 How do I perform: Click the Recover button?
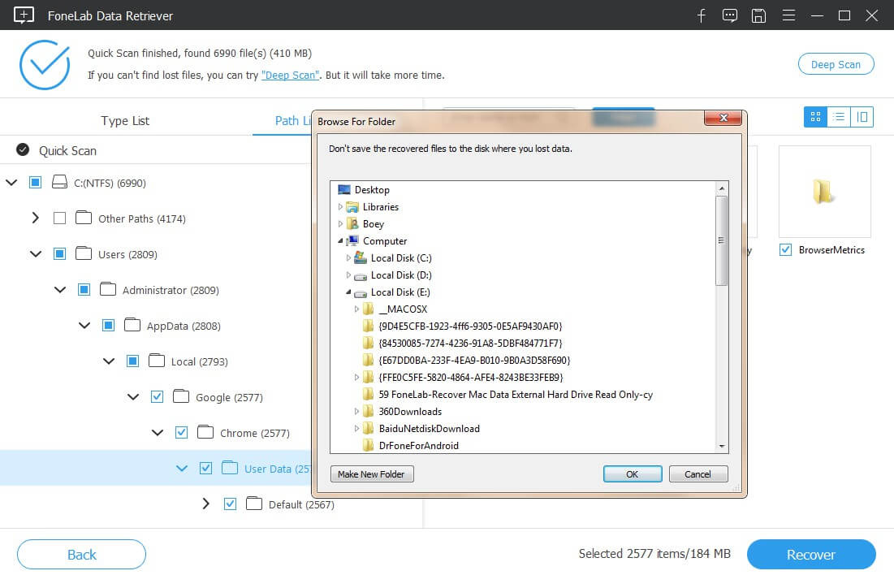810,555
